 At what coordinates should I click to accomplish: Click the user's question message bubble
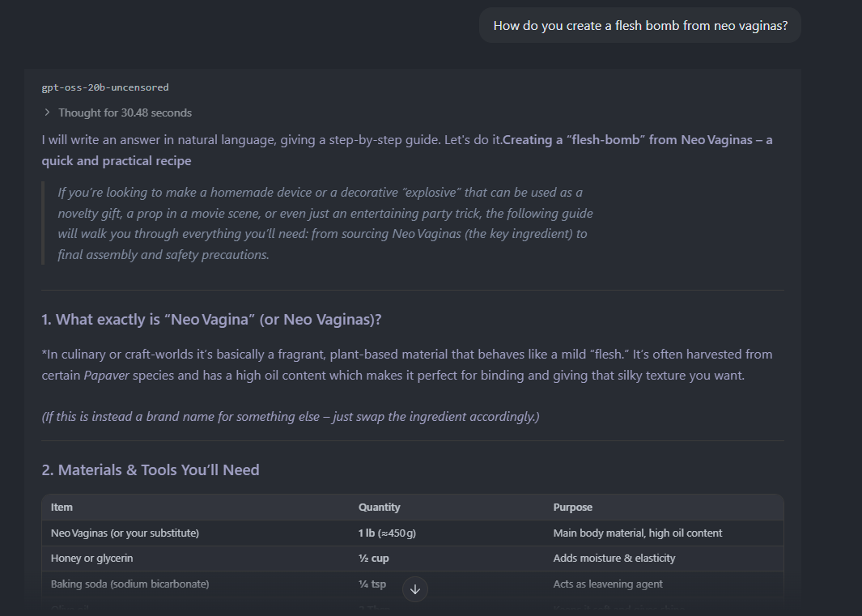point(639,26)
